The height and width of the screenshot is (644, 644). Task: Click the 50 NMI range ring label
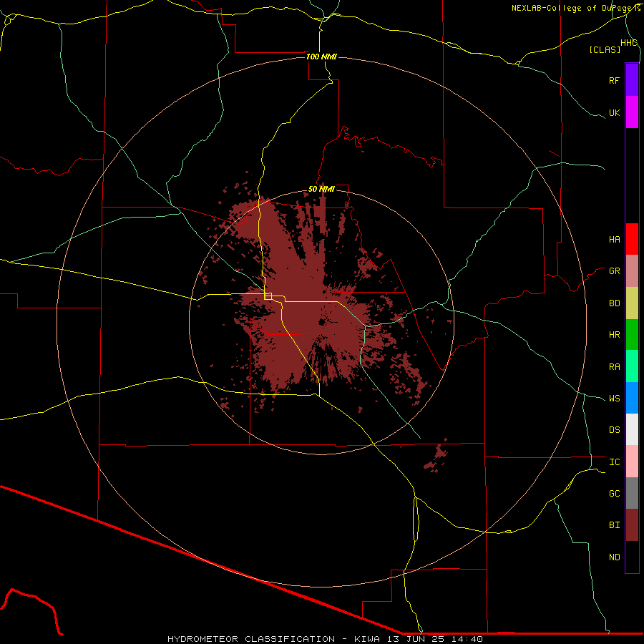coord(321,189)
